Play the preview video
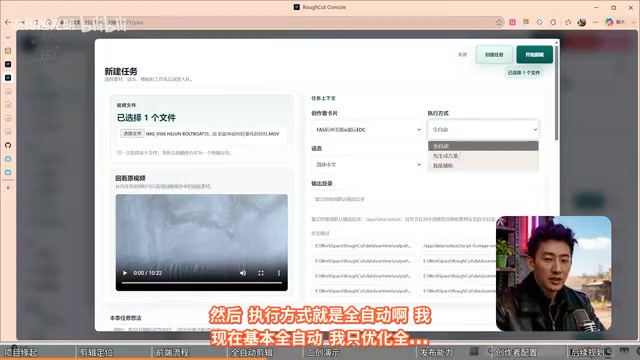640x360 pixels. (125, 273)
